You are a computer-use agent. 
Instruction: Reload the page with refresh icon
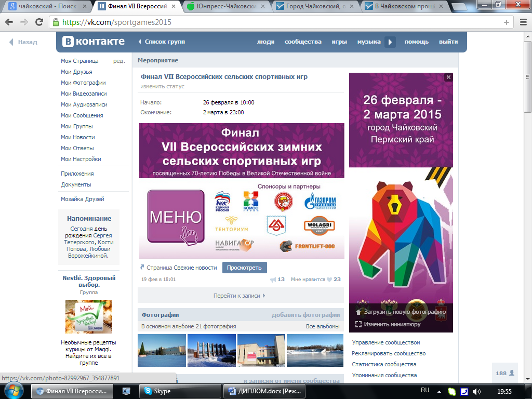pos(39,22)
